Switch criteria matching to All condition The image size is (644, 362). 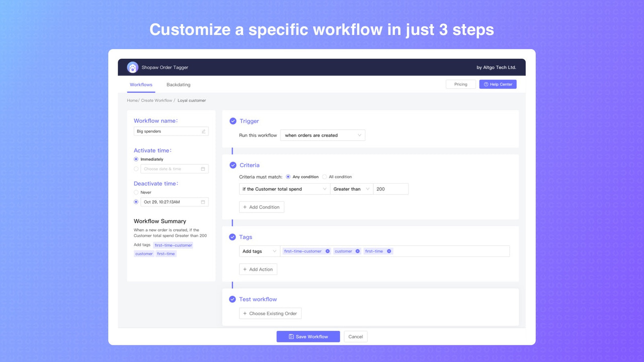pos(325,176)
